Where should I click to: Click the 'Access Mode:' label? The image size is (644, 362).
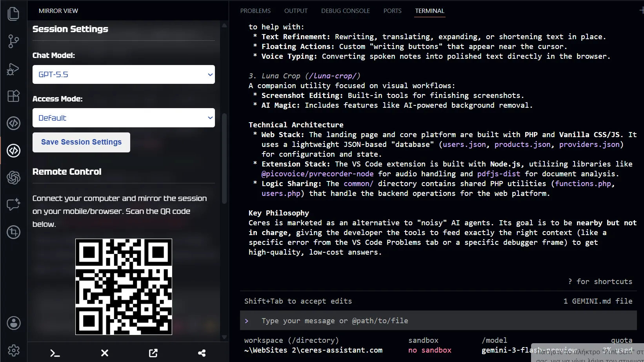click(x=58, y=99)
